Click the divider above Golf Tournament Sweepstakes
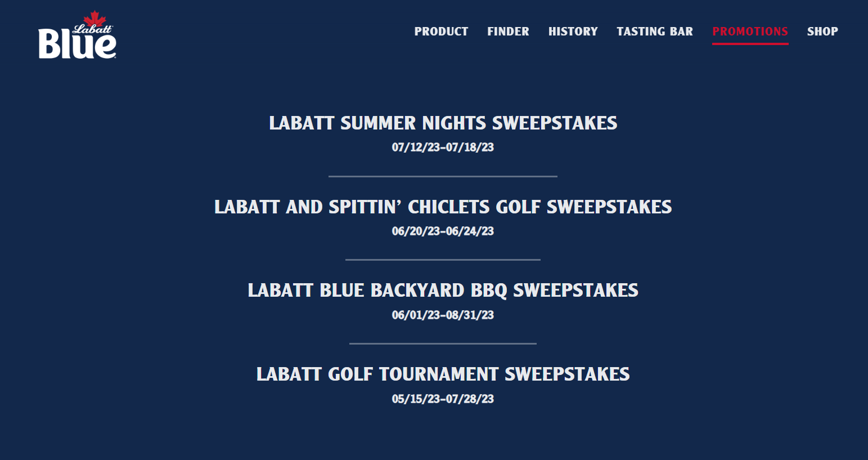868x460 pixels. click(x=443, y=343)
